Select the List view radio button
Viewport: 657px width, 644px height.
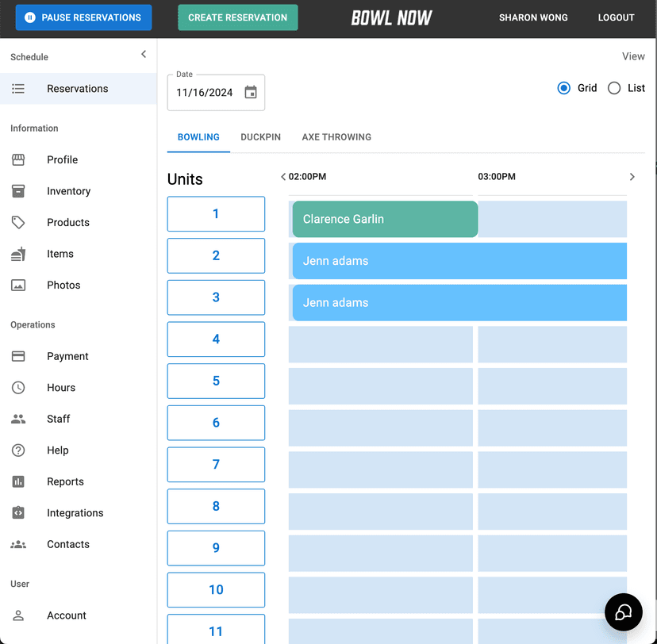pyautogui.click(x=614, y=88)
